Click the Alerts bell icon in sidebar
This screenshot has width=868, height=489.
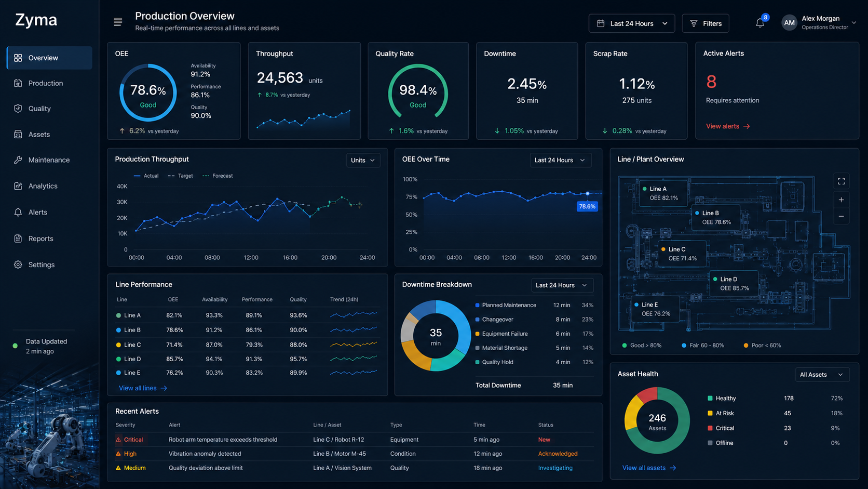pos(18,212)
